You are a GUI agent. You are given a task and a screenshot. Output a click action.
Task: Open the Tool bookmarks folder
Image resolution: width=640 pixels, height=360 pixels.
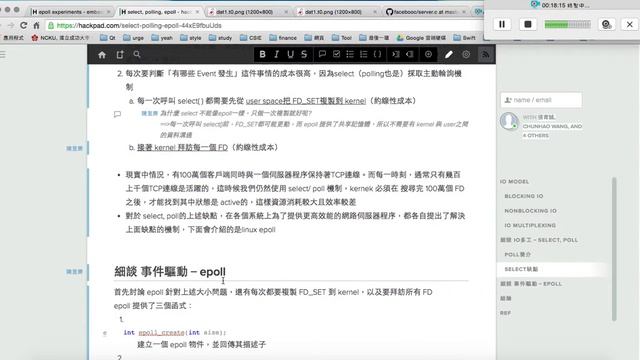coord(342,38)
